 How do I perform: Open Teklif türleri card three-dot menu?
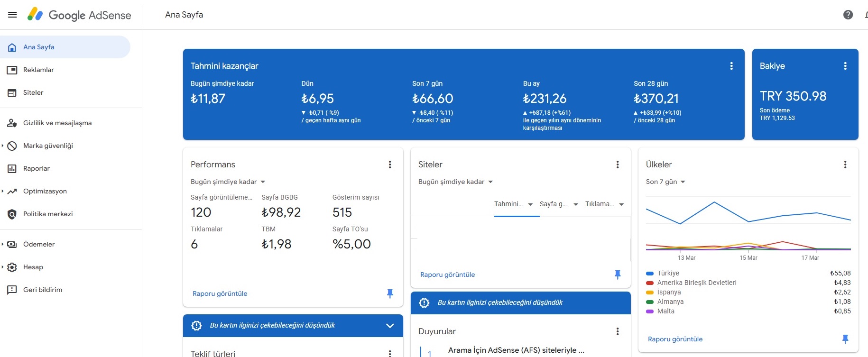[390, 353]
